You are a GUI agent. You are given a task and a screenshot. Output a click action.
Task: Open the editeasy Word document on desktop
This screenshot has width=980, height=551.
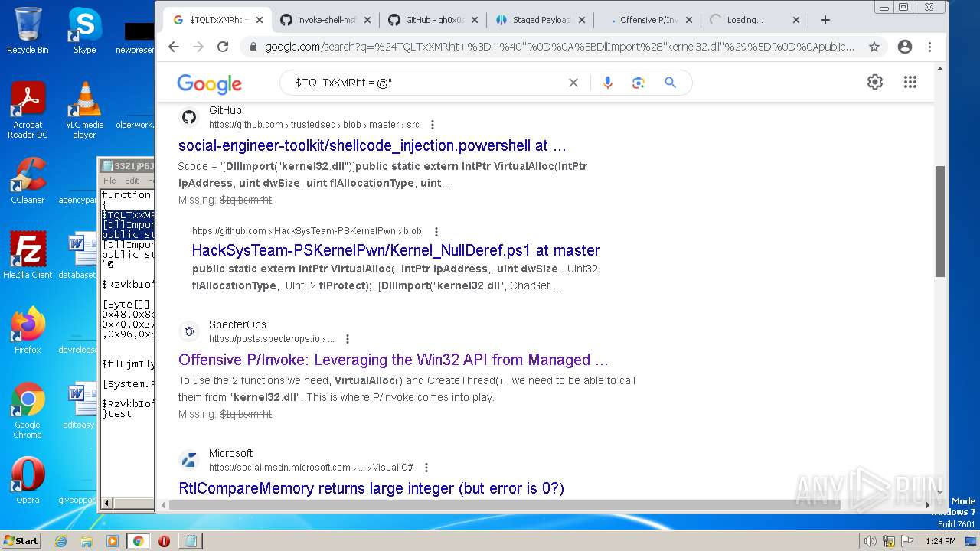[x=79, y=406]
